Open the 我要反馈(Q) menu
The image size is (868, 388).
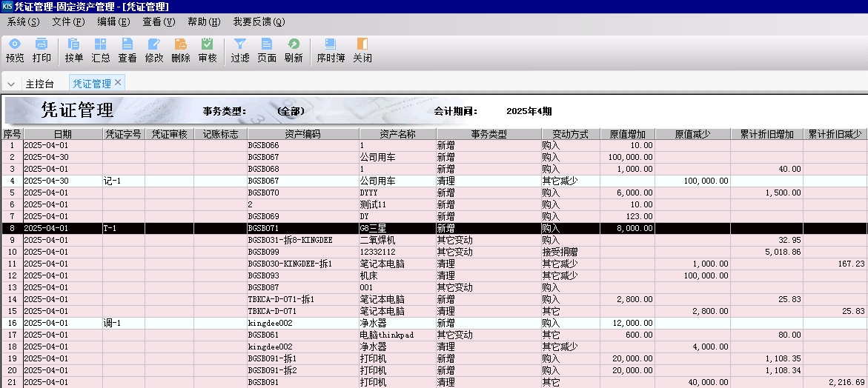[259, 22]
